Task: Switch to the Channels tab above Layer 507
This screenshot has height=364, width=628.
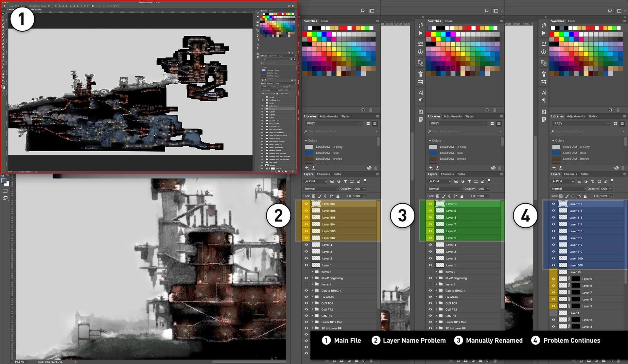Action: tap(323, 174)
